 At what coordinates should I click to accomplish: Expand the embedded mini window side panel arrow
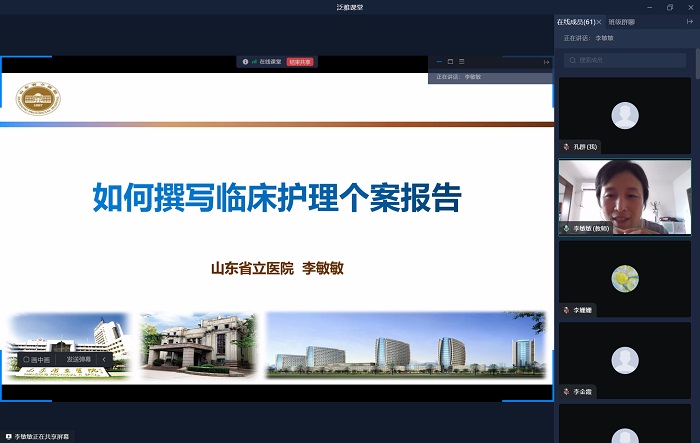[x=546, y=62]
